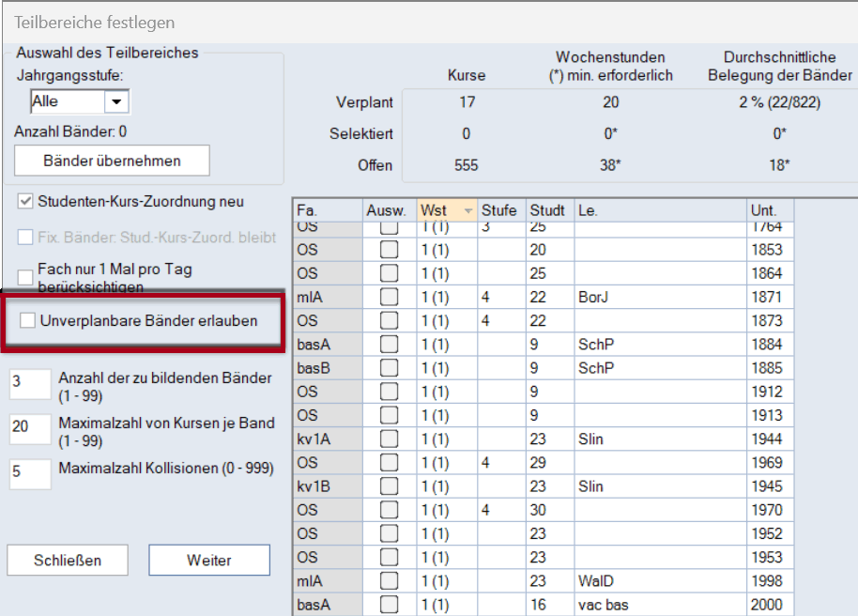
Task: Check the Ausw. box for row 1952
Action: [389, 533]
